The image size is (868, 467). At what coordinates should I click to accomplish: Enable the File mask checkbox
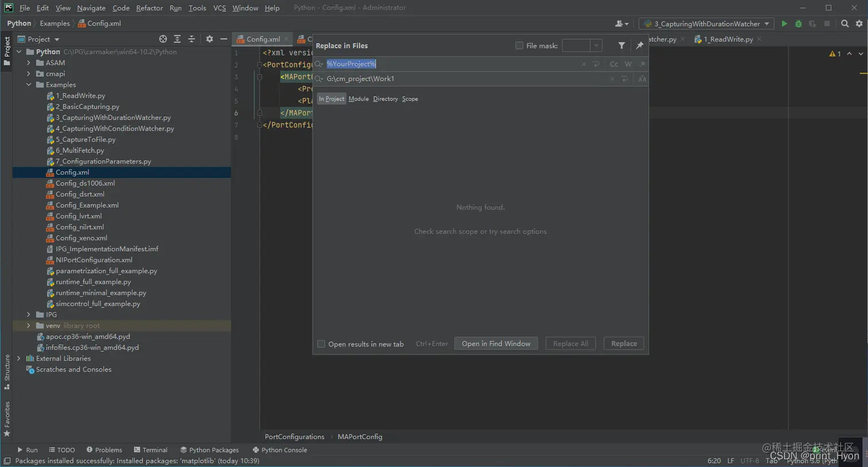518,45
